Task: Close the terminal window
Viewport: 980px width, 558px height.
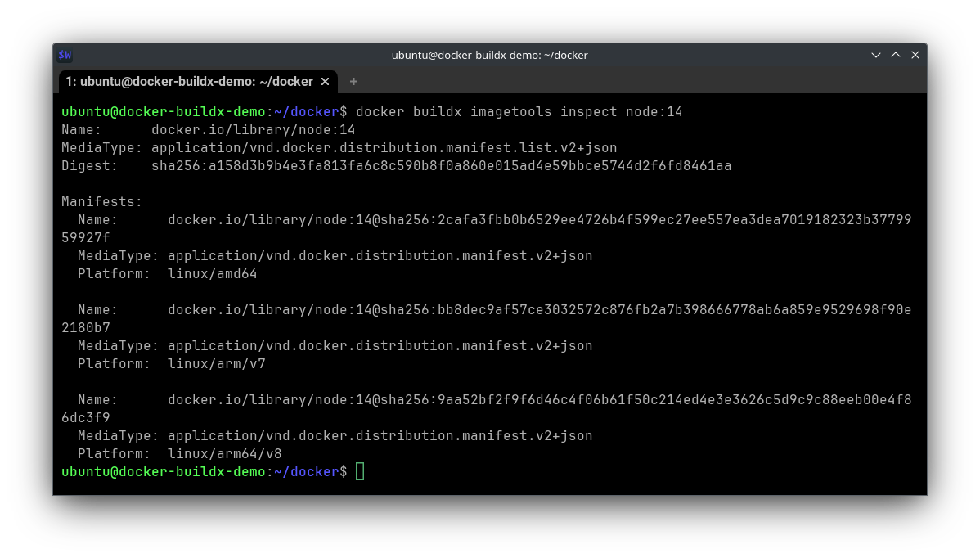Action: click(x=915, y=56)
